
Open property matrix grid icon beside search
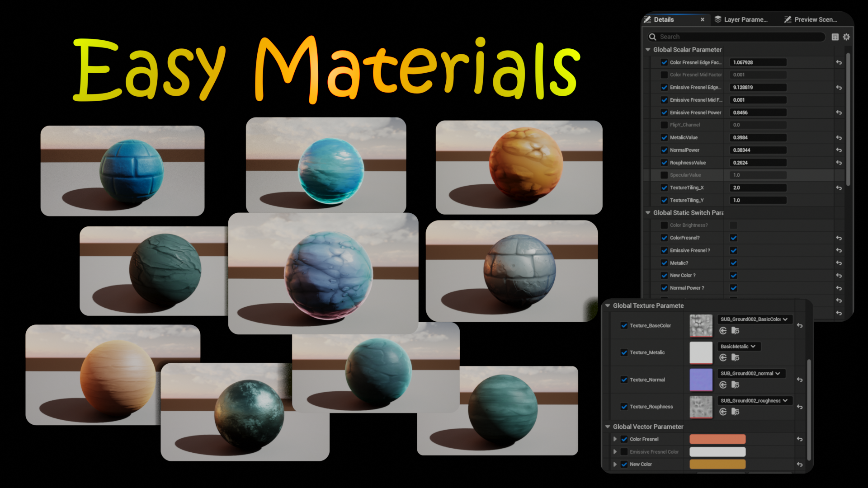pos(835,37)
